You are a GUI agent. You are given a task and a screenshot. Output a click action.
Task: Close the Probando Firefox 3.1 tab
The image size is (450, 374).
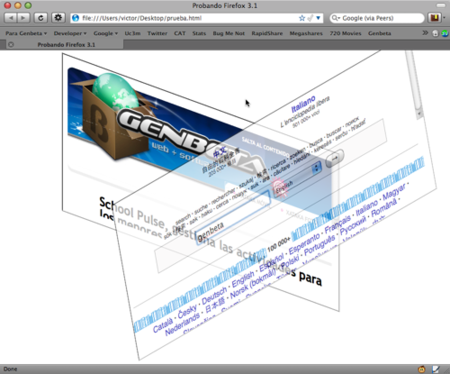click(x=11, y=44)
